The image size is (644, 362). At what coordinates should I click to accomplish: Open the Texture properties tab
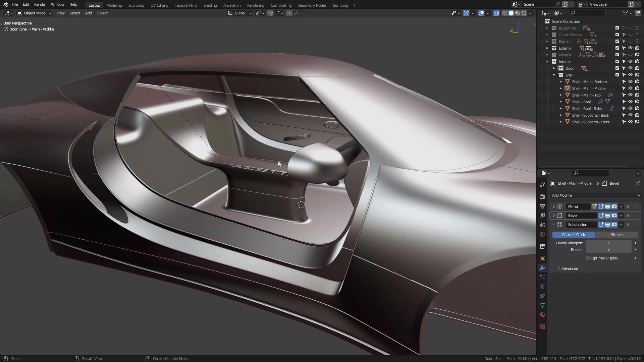(x=542, y=327)
